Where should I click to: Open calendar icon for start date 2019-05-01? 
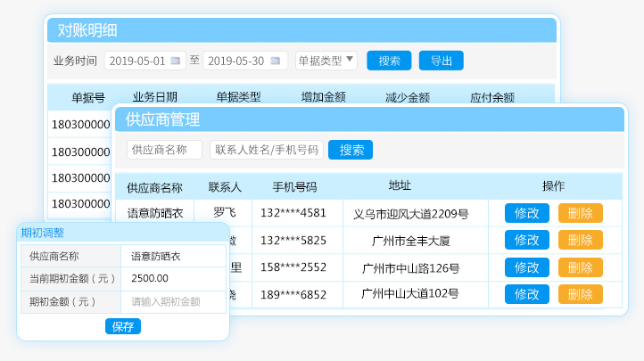(x=176, y=61)
